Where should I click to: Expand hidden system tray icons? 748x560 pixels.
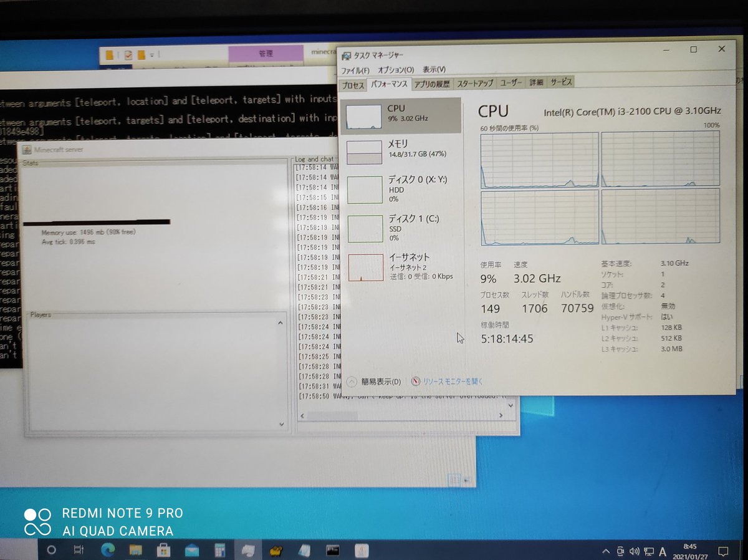(x=605, y=551)
